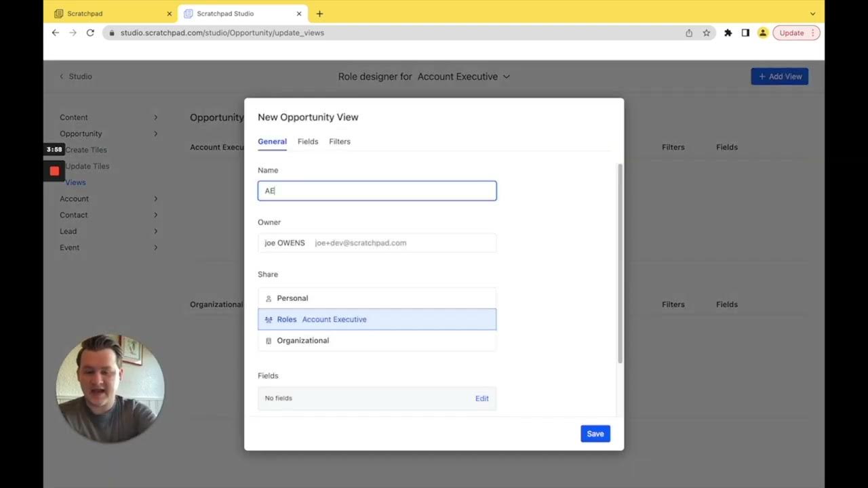Save the new opportunity view
The width and height of the screenshot is (868, 488).
pyautogui.click(x=595, y=434)
